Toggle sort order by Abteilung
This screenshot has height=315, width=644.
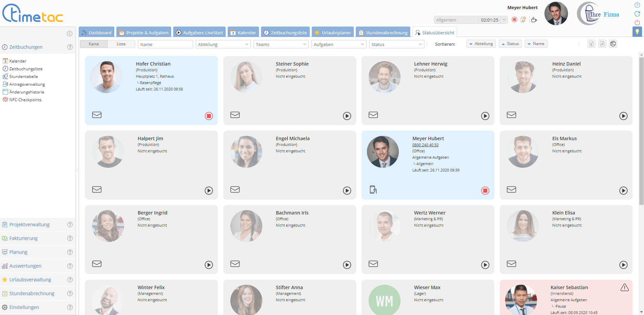tap(481, 44)
